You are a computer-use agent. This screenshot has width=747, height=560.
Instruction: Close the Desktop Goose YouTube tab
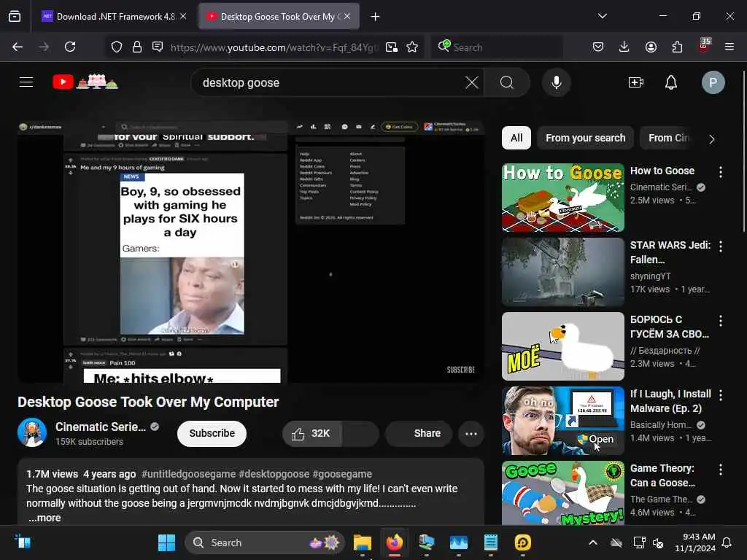click(x=347, y=16)
